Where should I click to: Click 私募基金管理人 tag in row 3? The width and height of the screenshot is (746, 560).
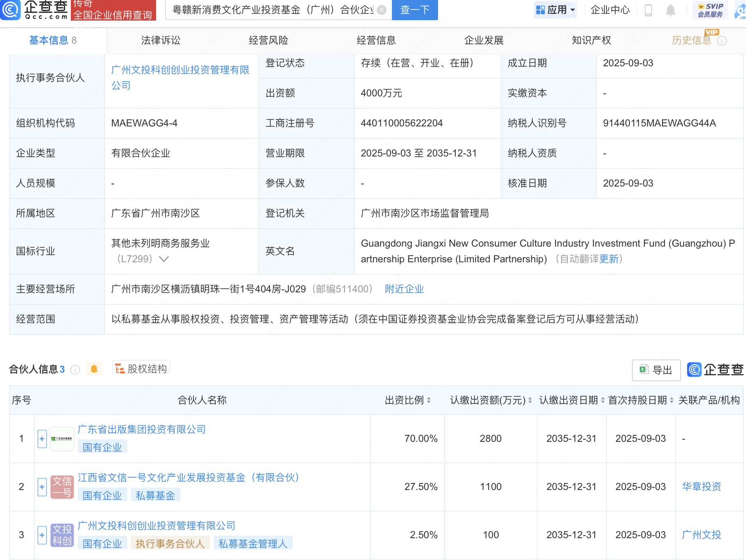click(x=253, y=544)
